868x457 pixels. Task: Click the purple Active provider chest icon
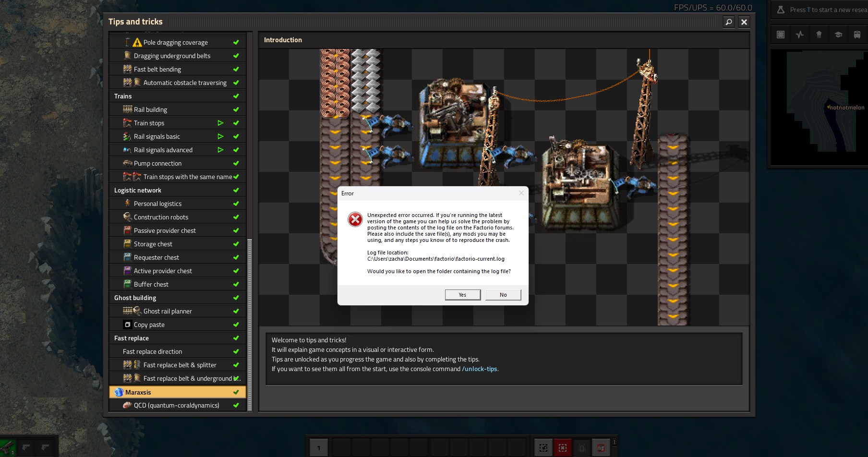[127, 271]
